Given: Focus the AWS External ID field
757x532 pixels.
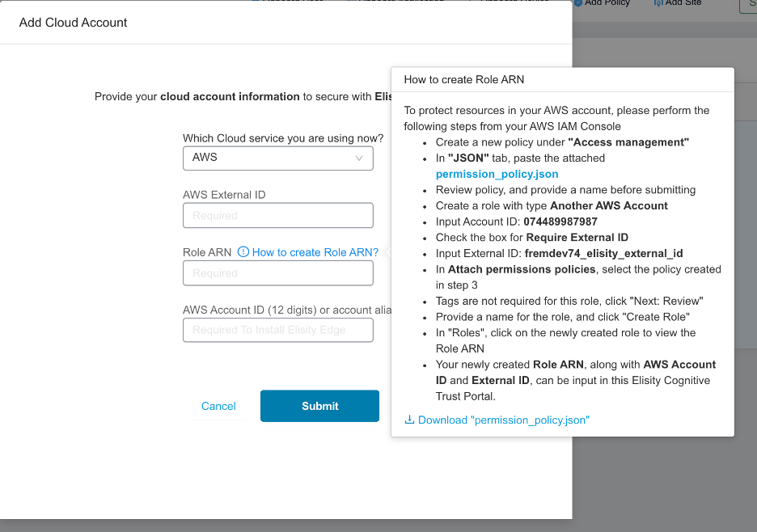Looking at the screenshot, I should pos(278,215).
